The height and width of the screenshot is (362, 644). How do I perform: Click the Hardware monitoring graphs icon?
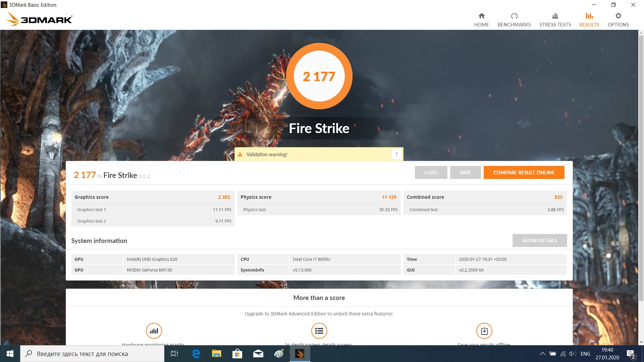[x=154, y=331]
